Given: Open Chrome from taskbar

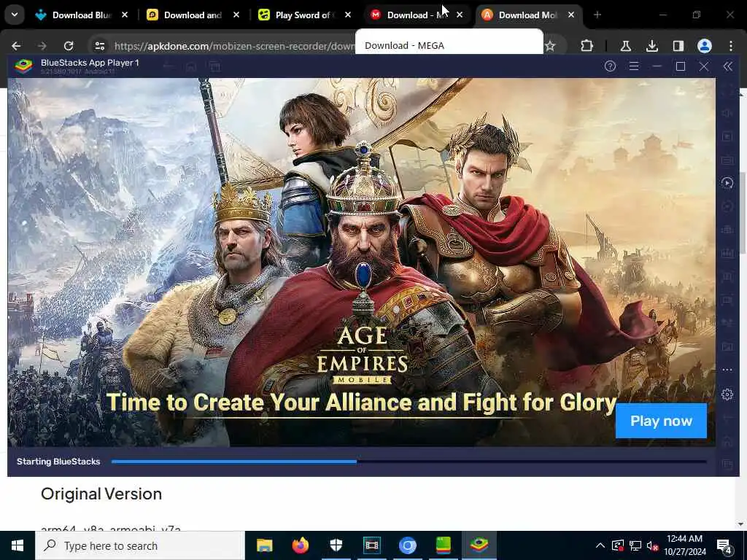Looking at the screenshot, I should [x=407, y=545].
